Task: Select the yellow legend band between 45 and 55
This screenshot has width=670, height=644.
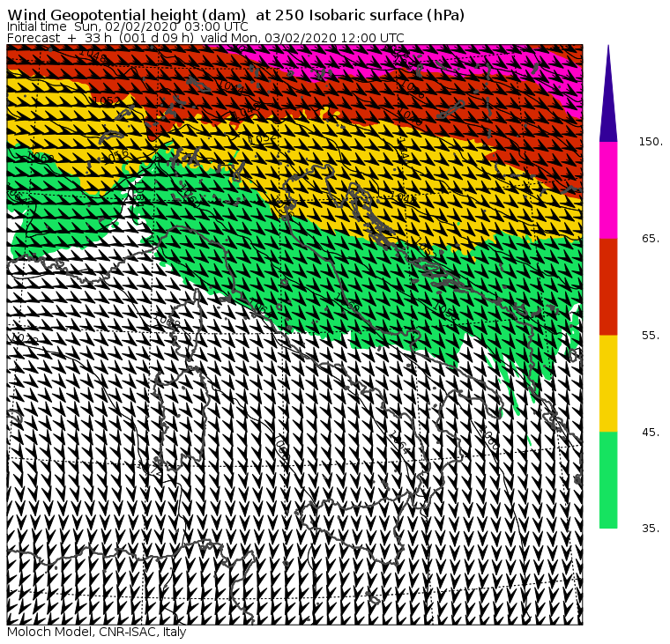Action: 608,383
